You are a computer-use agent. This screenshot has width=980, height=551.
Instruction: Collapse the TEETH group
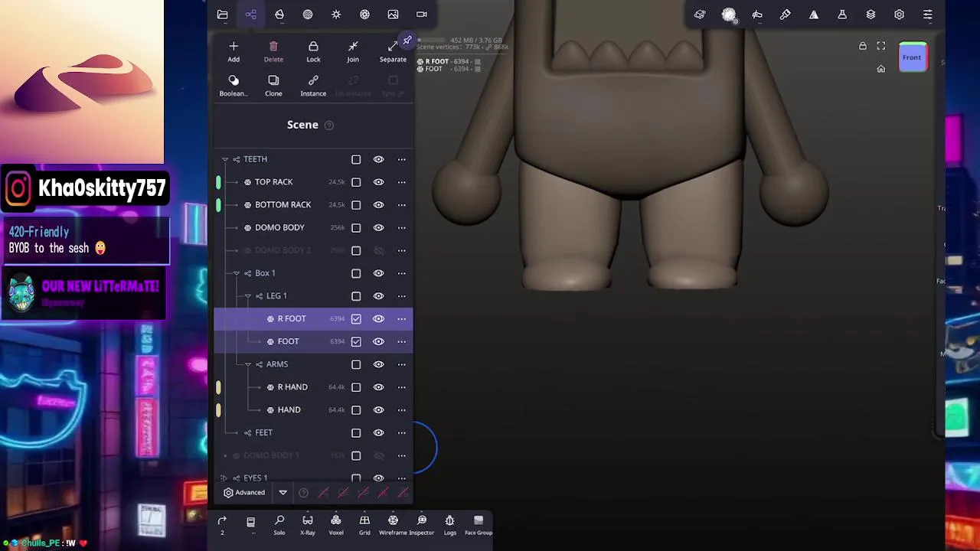click(225, 160)
